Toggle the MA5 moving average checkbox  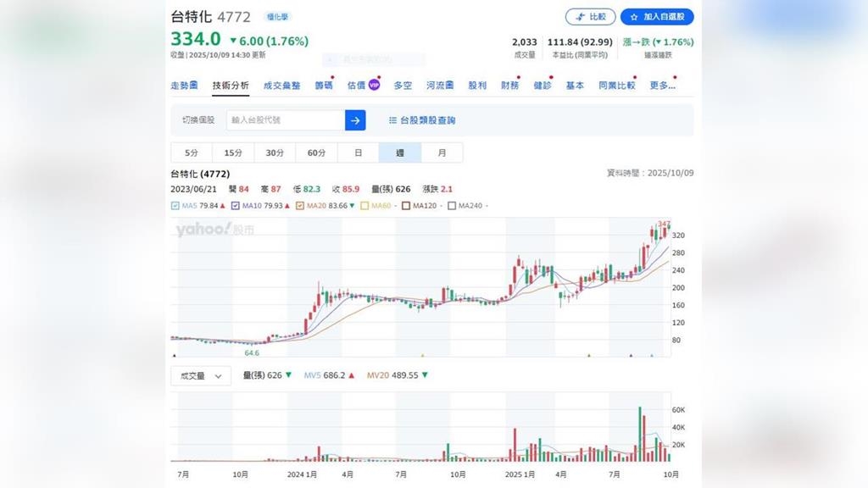(x=175, y=205)
